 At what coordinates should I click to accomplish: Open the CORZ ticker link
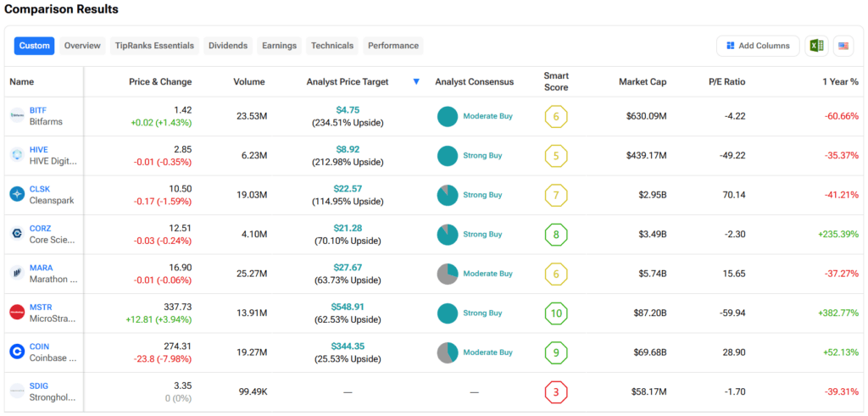coord(41,229)
